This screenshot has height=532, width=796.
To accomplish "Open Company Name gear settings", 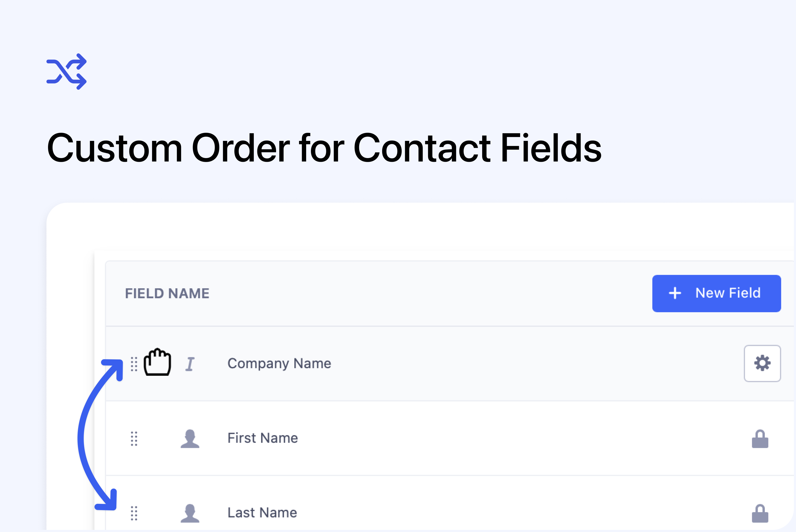I will (762, 363).
